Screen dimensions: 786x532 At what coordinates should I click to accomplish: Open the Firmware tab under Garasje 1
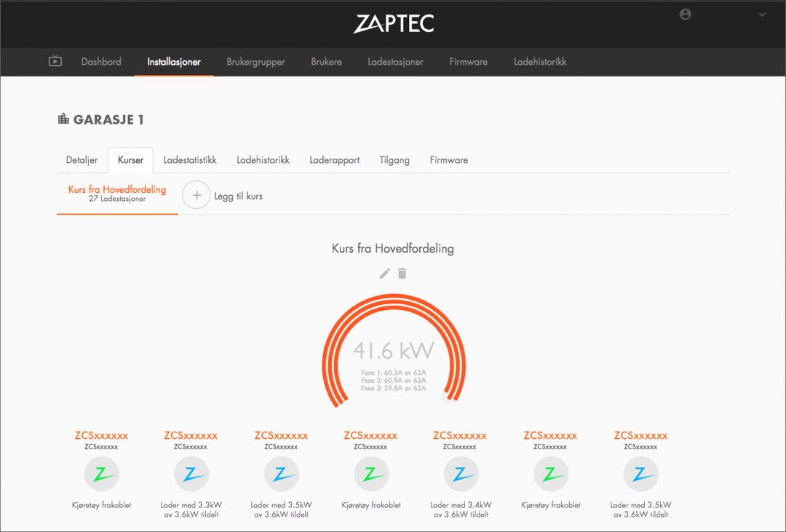(x=448, y=160)
